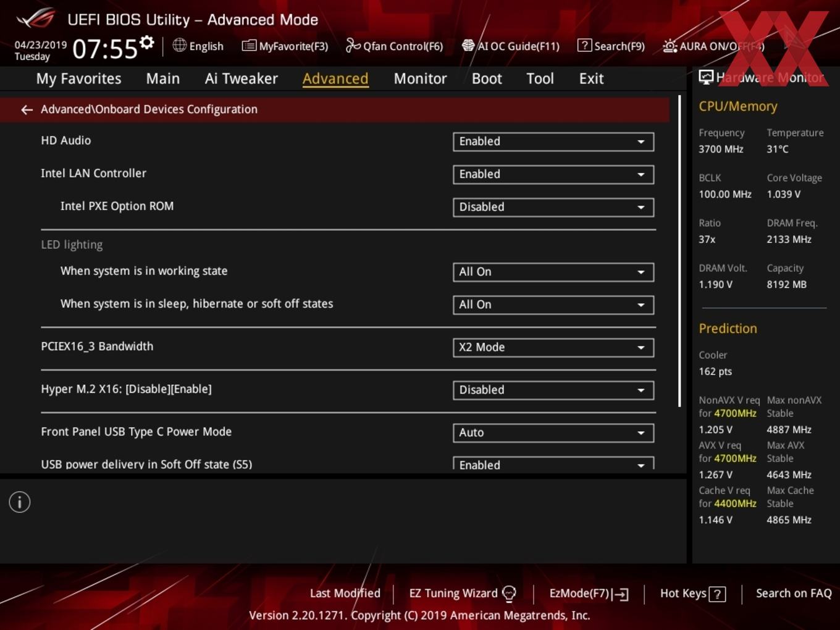Open the Exit tab
The image size is (840, 630).
[x=591, y=78]
